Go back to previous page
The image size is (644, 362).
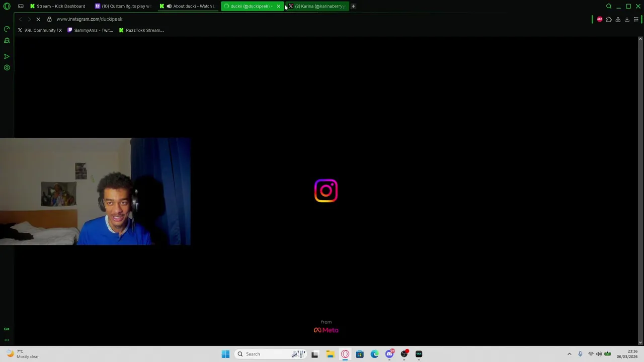pos(20,19)
